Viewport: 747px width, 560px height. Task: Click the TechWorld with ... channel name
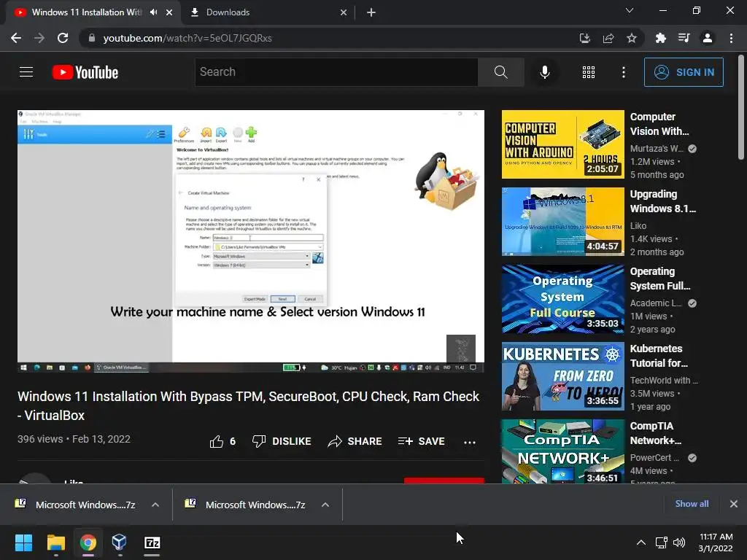[664, 381]
